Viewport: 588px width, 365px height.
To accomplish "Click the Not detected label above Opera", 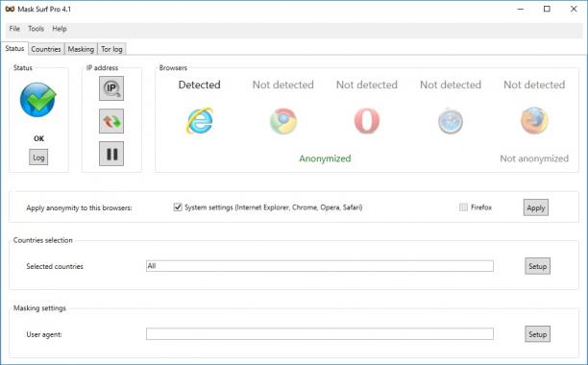I will pyautogui.click(x=367, y=85).
